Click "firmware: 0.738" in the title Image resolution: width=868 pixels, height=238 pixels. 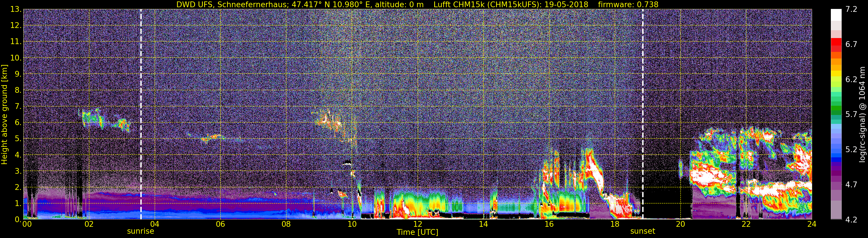628,4
